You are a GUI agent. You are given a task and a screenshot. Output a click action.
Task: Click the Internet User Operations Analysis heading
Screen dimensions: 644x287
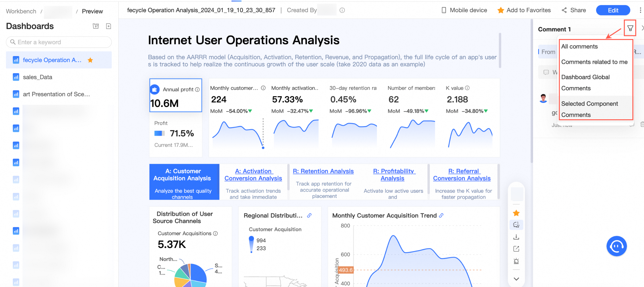point(244,40)
